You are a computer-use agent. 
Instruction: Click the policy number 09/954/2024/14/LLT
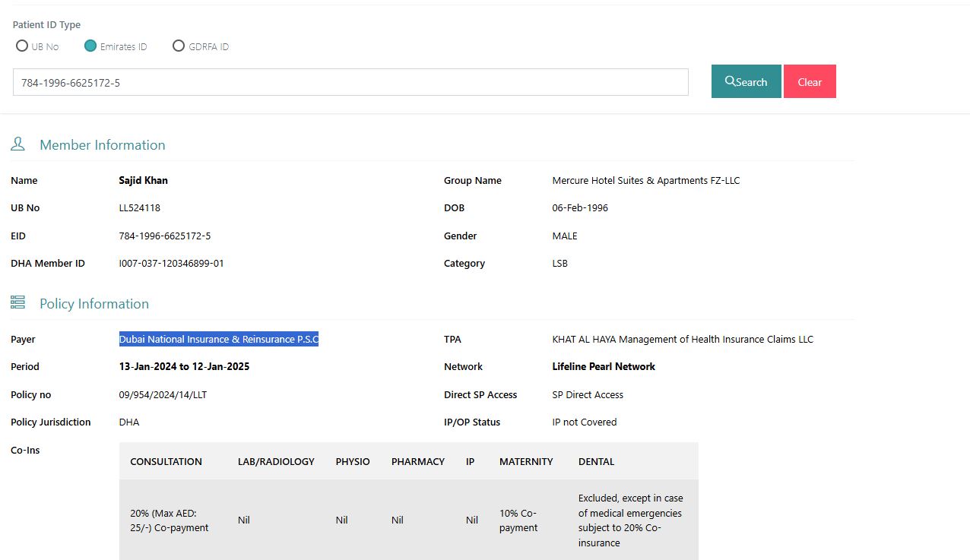pyautogui.click(x=163, y=395)
